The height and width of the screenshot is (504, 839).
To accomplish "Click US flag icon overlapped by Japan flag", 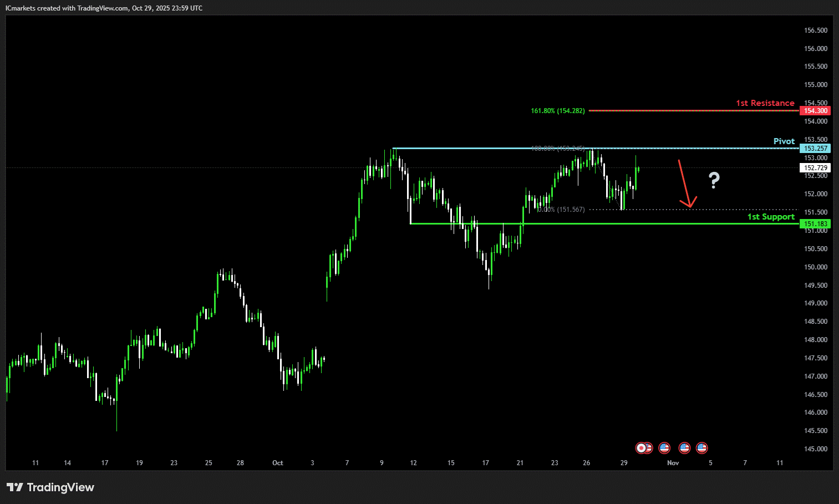I will coord(648,448).
